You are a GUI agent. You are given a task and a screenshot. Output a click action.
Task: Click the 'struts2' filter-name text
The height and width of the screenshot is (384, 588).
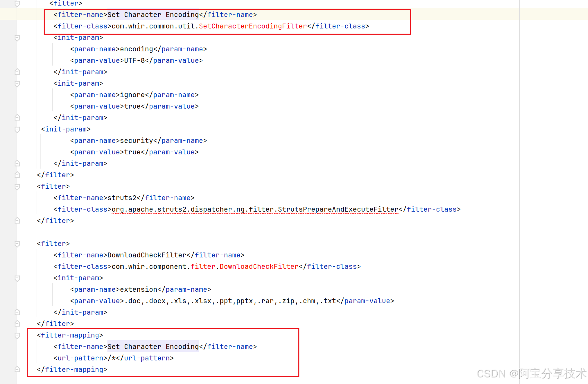tap(122, 198)
